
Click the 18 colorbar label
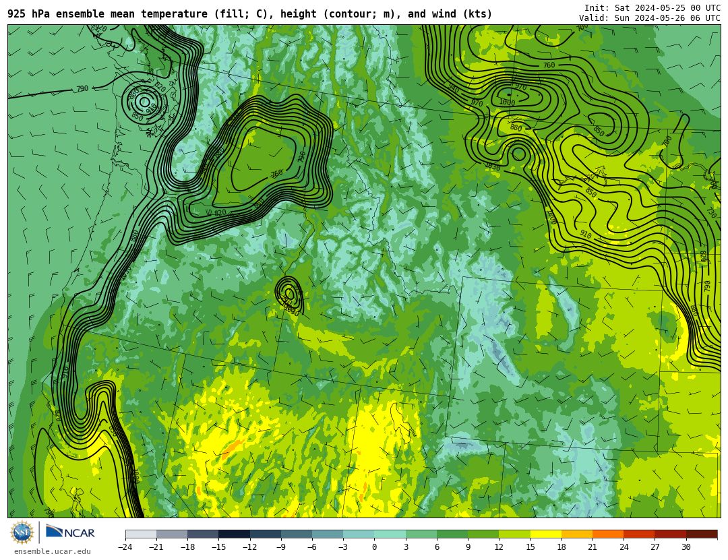562,547
